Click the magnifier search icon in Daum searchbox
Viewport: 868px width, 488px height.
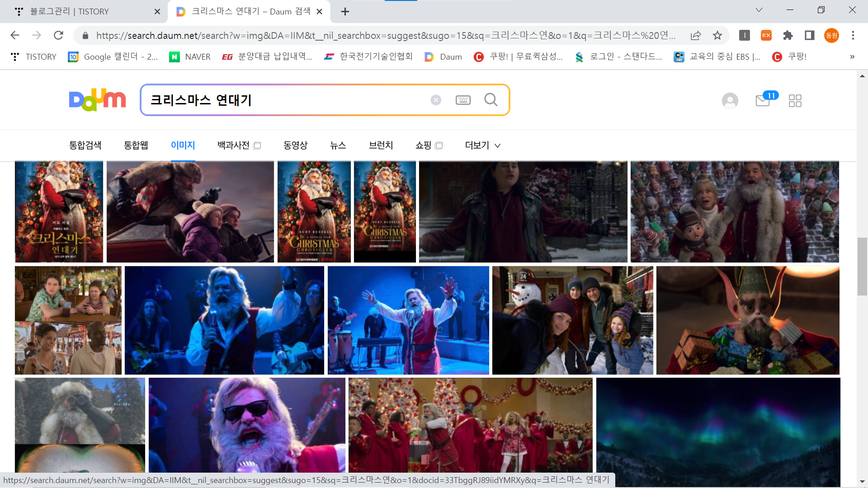coord(491,100)
